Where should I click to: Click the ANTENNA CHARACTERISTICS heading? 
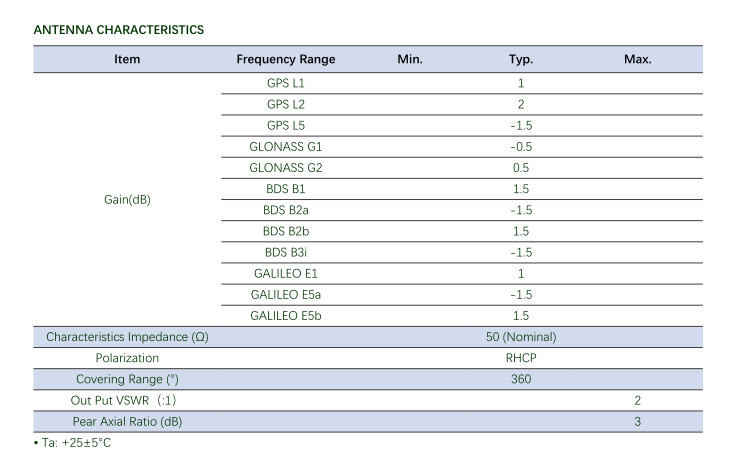(119, 30)
